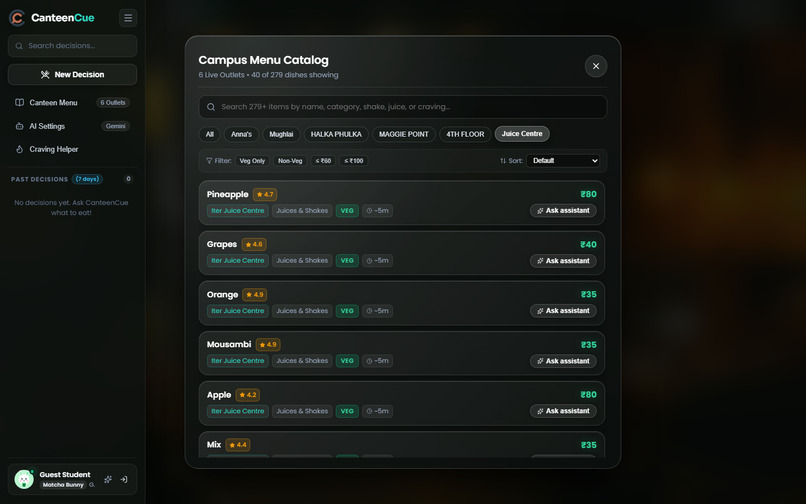The image size is (806, 504).
Task: Click Iter Juice Centre tag on Orange
Action: pyautogui.click(x=237, y=311)
